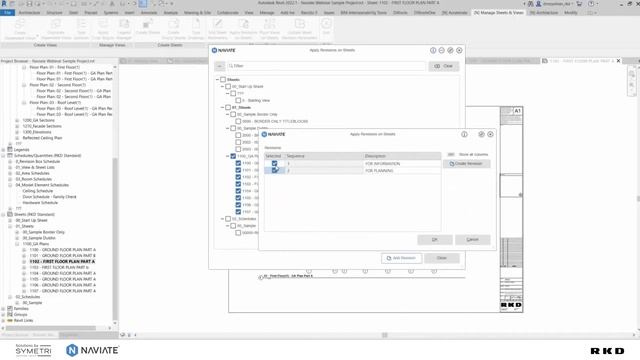Expand the Legends node in Project Browser
The image size is (640, 360).
[x=4, y=150]
